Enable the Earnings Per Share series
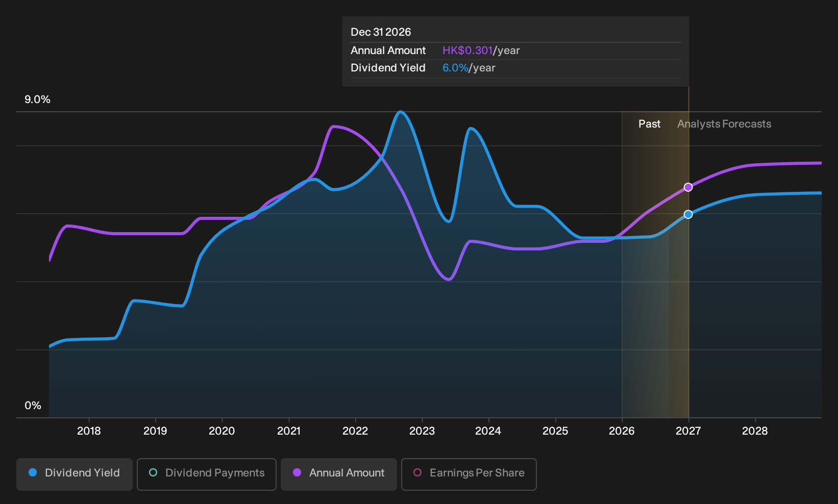Image resolution: width=838 pixels, height=504 pixels. 469,474
